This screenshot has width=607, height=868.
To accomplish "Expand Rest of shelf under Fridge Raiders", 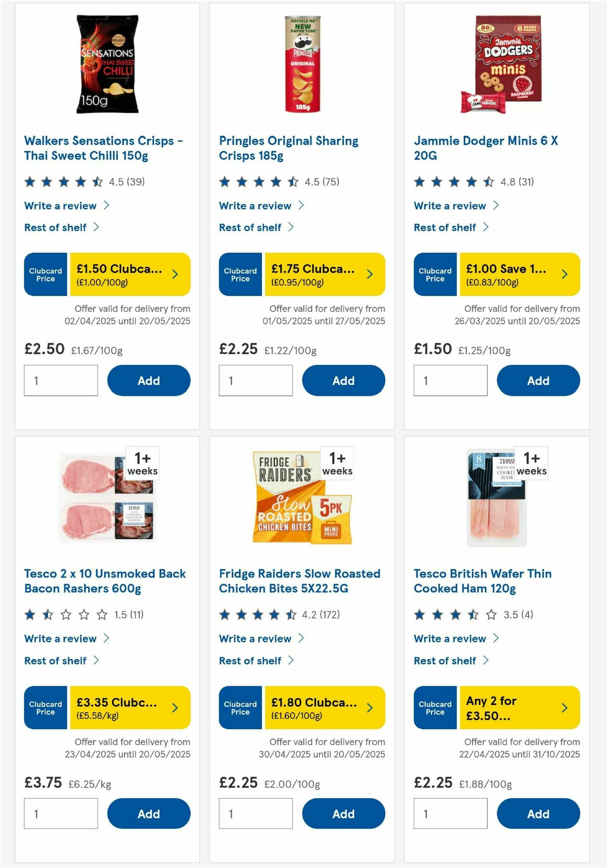I will pos(256,660).
